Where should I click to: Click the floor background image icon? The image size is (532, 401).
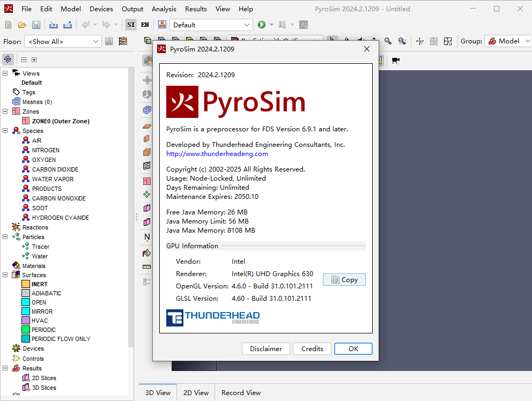pyautogui.click(x=109, y=41)
